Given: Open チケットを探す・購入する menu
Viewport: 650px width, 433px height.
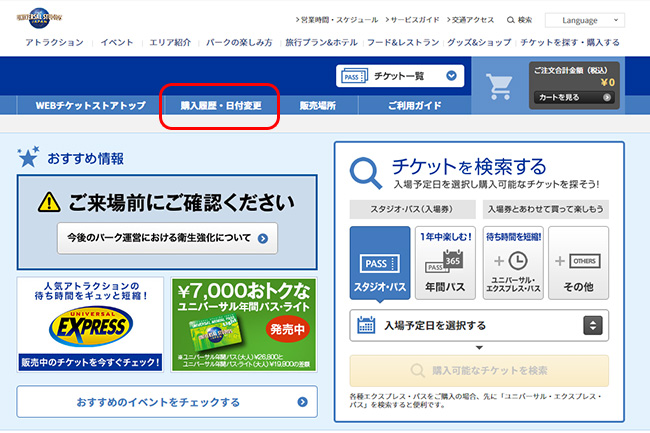Looking at the screenshot, I should [570, 43].
